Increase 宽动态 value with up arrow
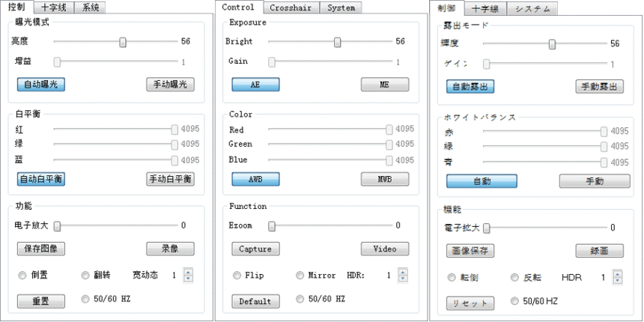 (188, 272)
